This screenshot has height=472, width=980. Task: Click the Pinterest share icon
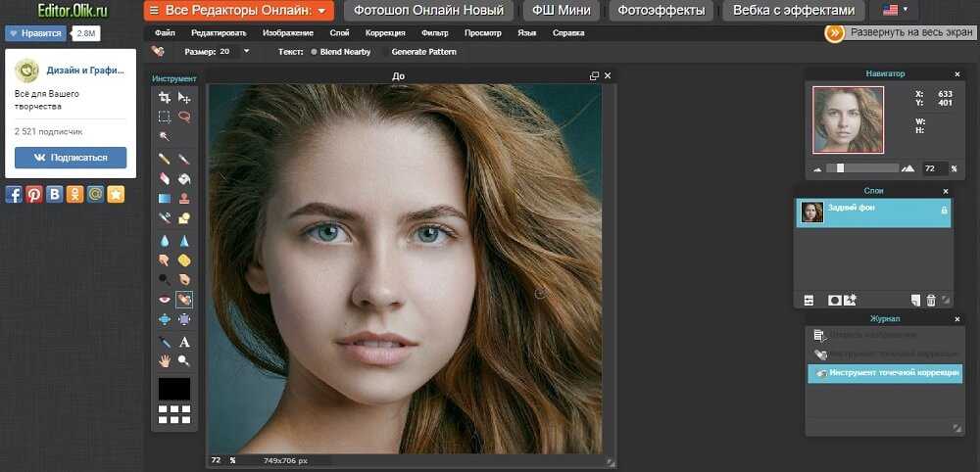[34, 194]
